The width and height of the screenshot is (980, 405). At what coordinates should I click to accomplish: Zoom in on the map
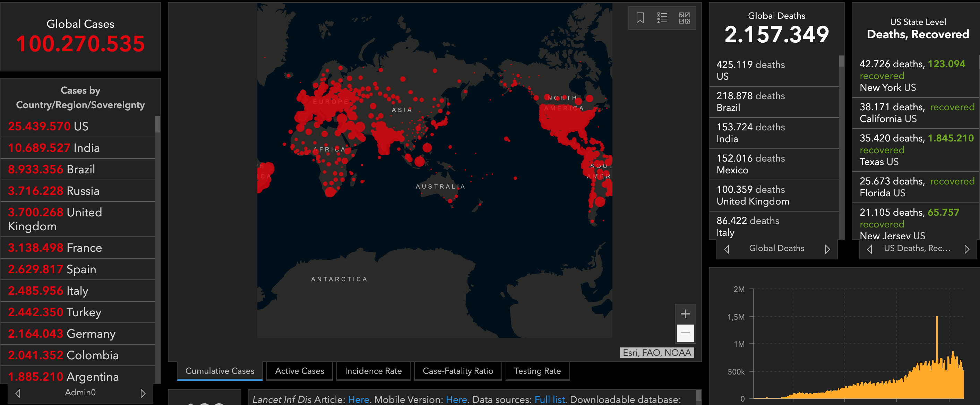(685, 314)
